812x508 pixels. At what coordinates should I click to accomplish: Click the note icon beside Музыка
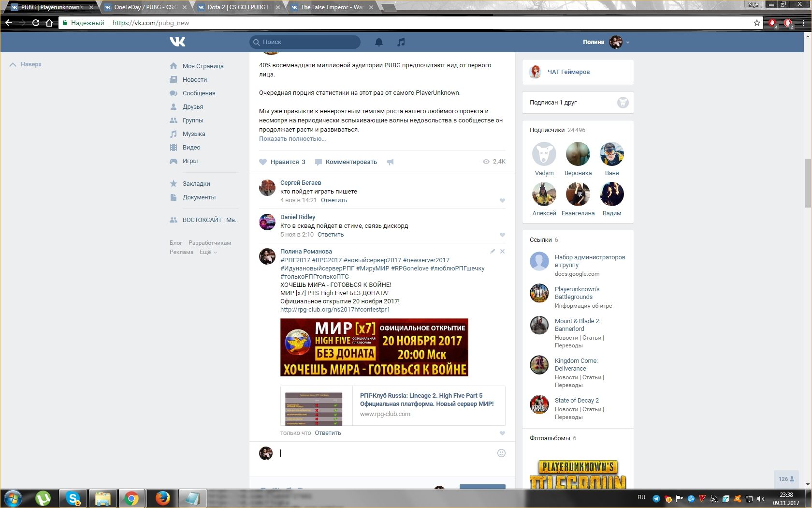174,134
